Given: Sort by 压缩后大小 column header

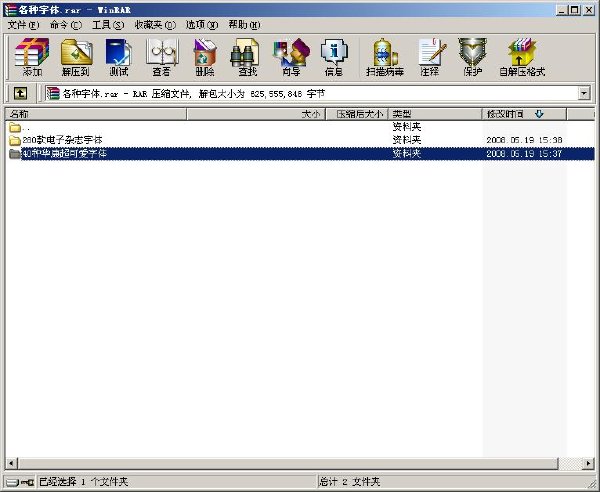Looking at the screenshot, I should (357, 114).
